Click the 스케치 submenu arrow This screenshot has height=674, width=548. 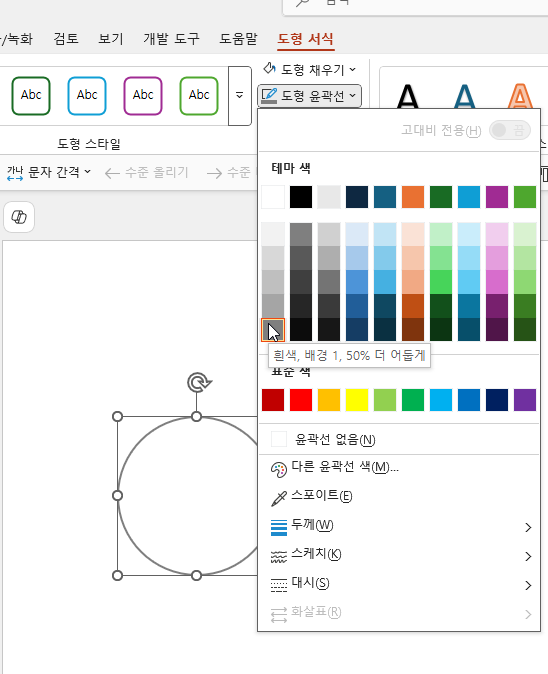click(528, 556)
